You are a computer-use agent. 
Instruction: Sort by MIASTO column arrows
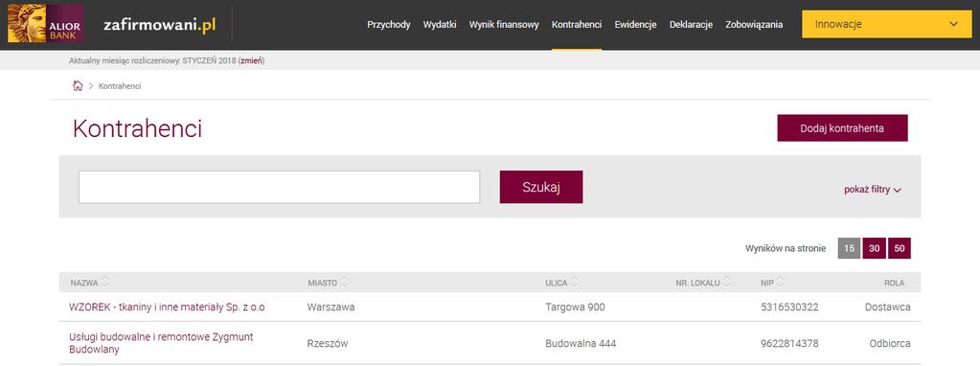point(344,283)
